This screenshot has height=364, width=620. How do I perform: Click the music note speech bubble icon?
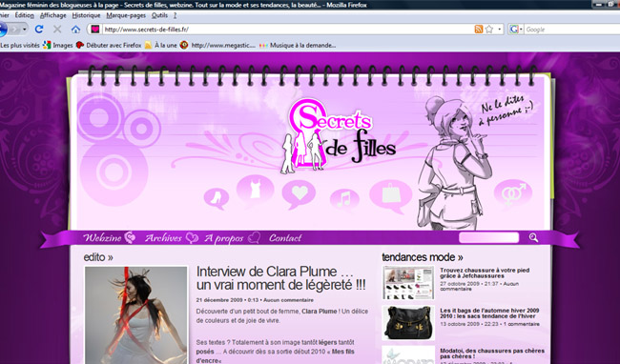tap(344, 199)
